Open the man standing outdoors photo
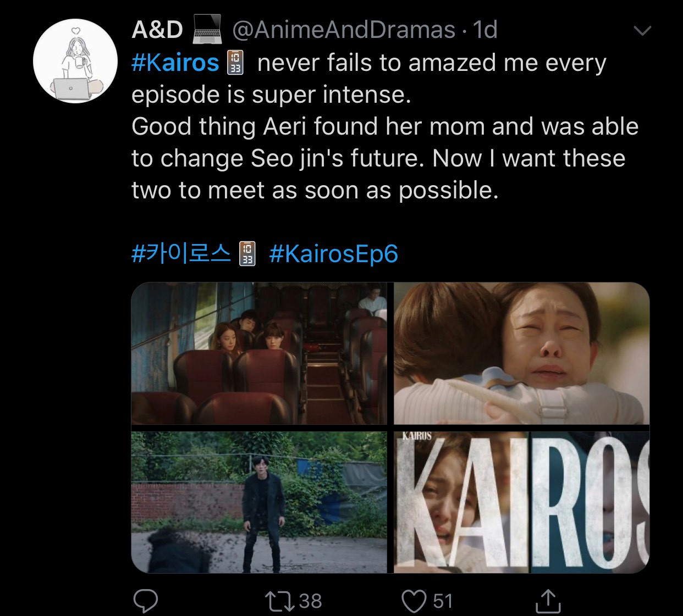 (x=259, y=502)
